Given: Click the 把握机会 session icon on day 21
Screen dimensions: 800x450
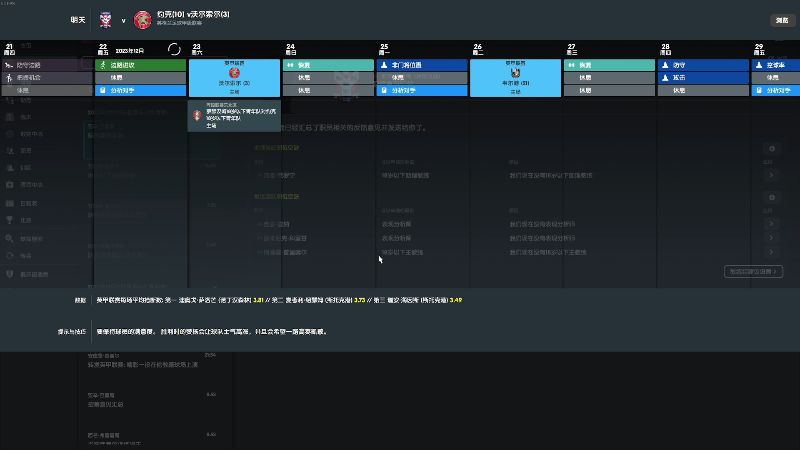Looking at the screenshot, I should [9, 78].
